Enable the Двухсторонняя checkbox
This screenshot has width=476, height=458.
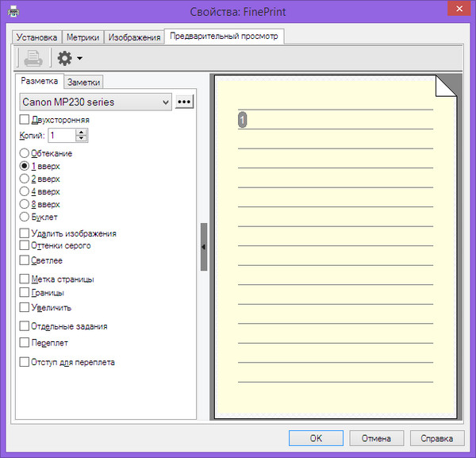point(25,120)
